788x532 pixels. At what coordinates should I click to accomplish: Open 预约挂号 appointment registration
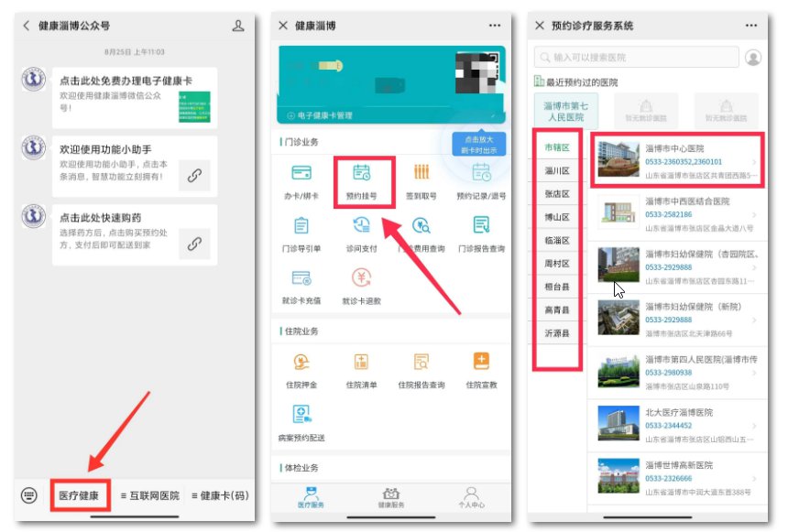362,181
